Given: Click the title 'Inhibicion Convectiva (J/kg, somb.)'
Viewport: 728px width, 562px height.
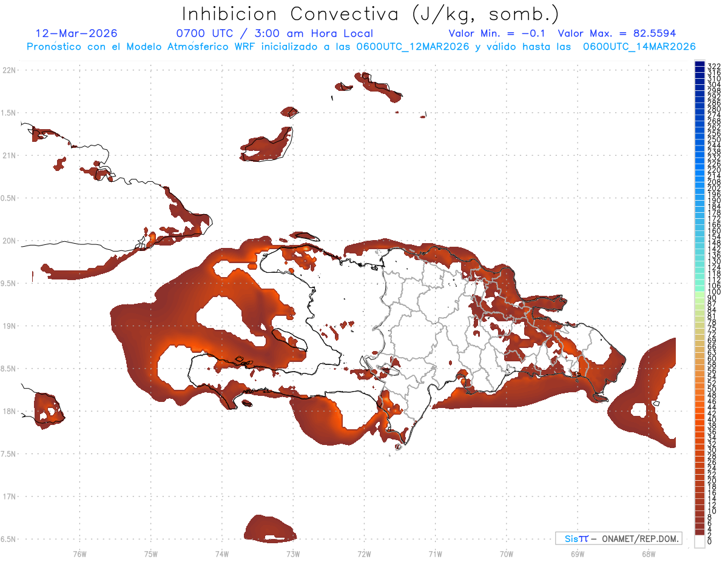Looking at the screenshot, I should click(x=371, y=14).
